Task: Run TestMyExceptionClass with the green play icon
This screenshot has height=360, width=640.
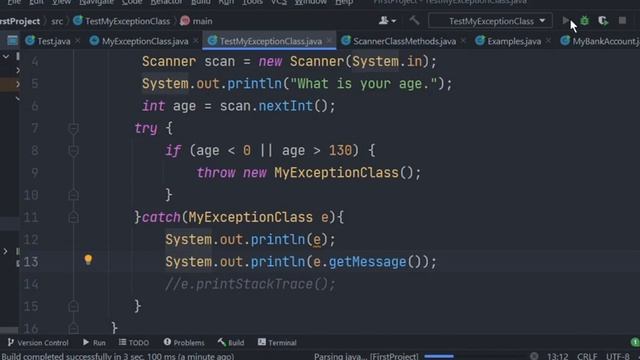Action: coord(566,20)
